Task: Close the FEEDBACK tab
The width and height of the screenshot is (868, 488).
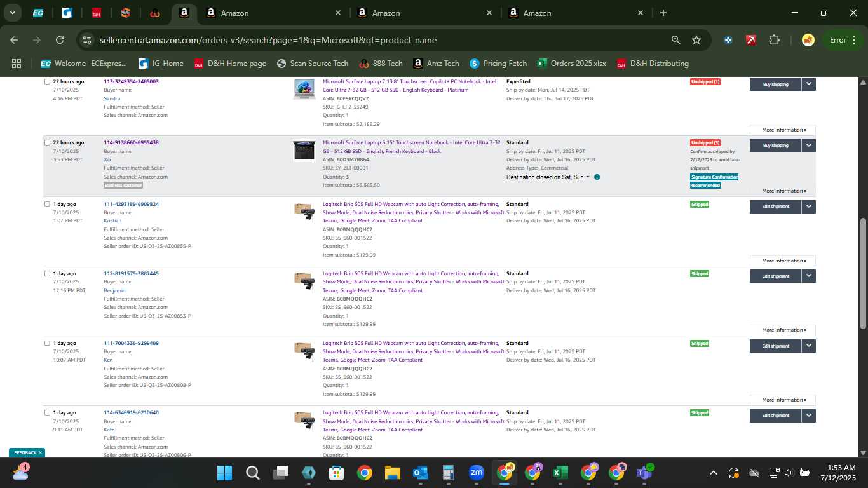Action: tap(40, 453)
